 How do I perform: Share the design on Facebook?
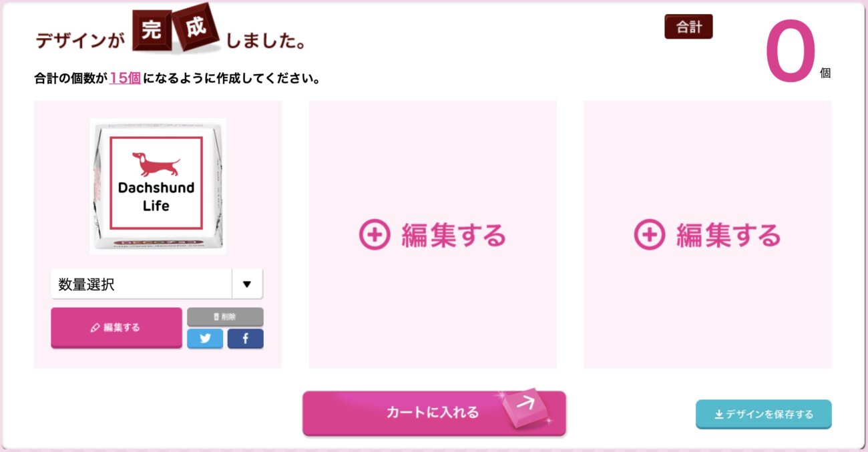[x=245, y=338]
